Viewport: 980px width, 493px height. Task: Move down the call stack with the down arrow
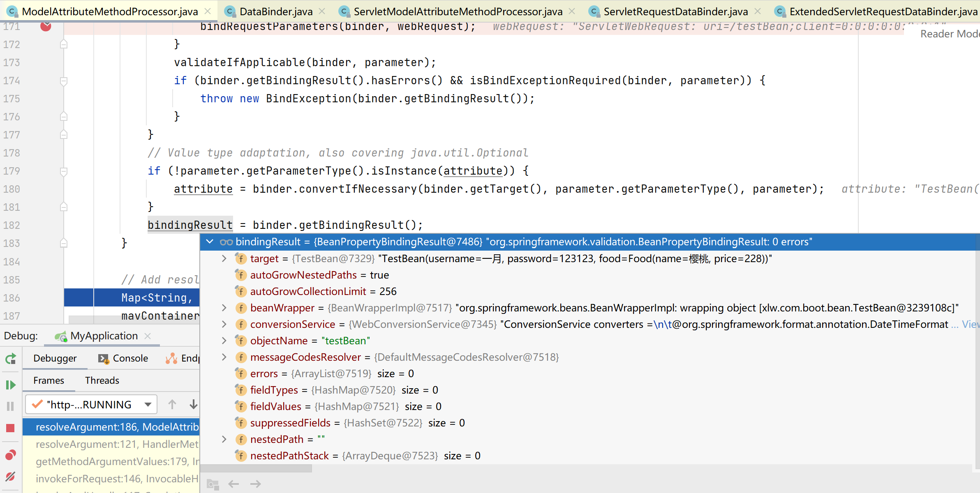point(193,404)
